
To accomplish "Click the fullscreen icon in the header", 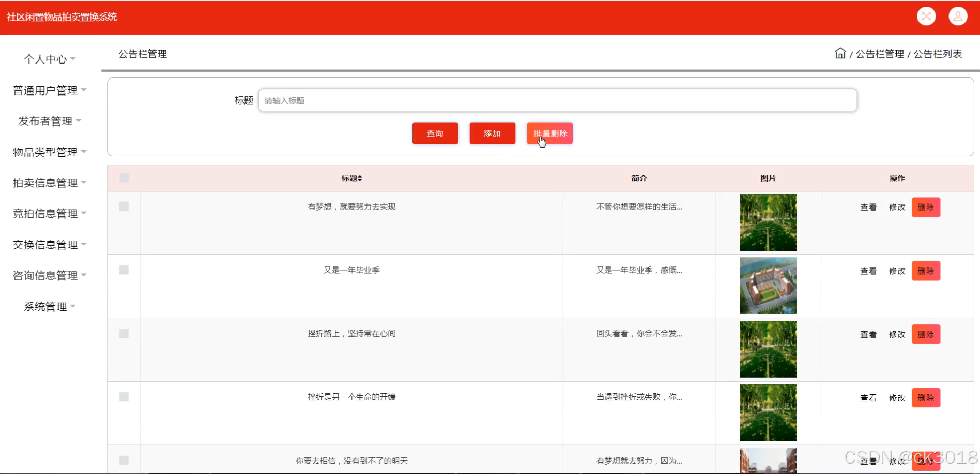I will pos(926,17).
